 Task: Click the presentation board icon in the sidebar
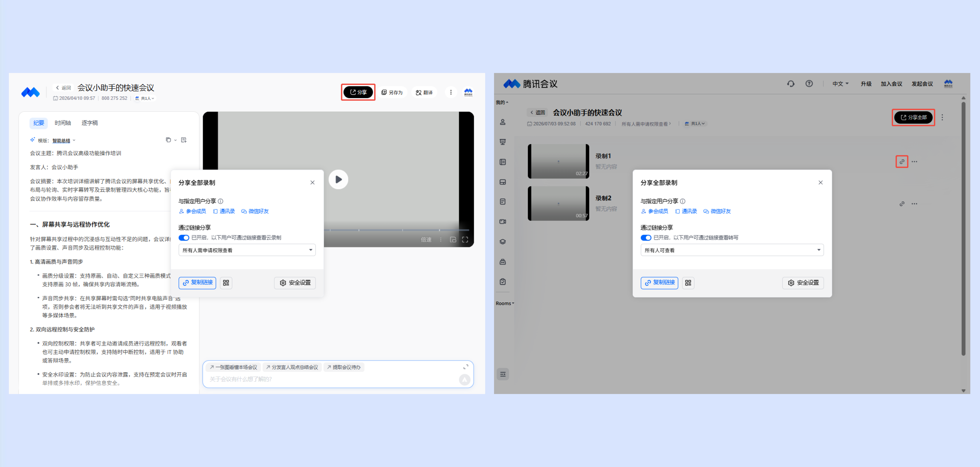[x=503, y=142]
